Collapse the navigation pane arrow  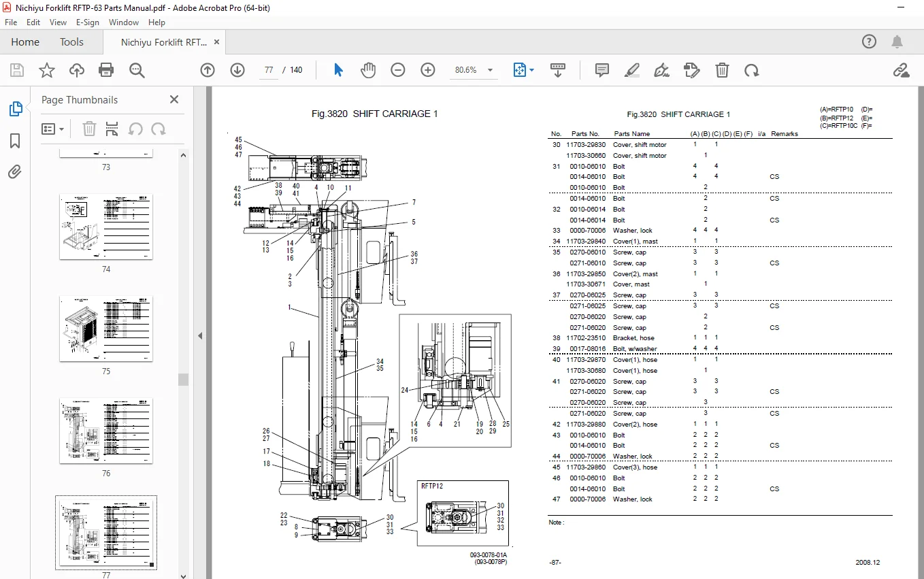[200, 335]
